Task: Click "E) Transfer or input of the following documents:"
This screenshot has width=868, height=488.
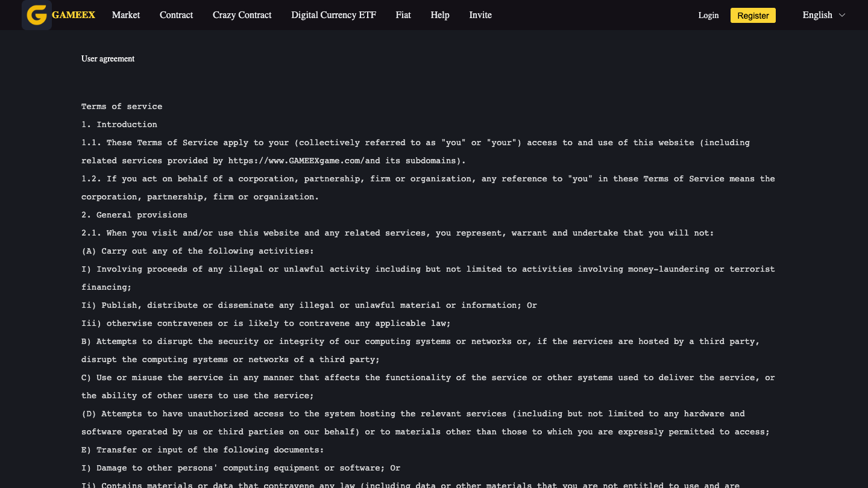Action: coord(203,450)
